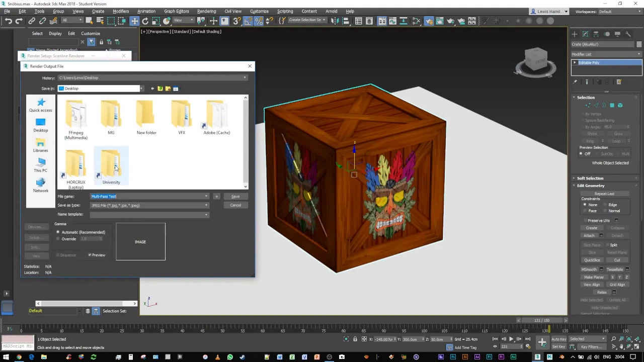This screenshot has width=644, height=362.
Task: Open the Arnold menu
Action: 331,11
